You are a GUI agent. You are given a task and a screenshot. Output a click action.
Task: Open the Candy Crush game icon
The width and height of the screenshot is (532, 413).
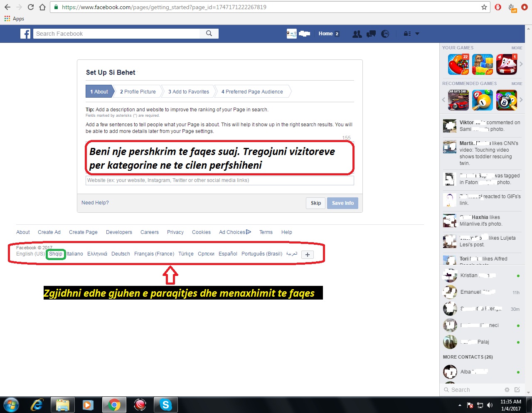[458, 64]
